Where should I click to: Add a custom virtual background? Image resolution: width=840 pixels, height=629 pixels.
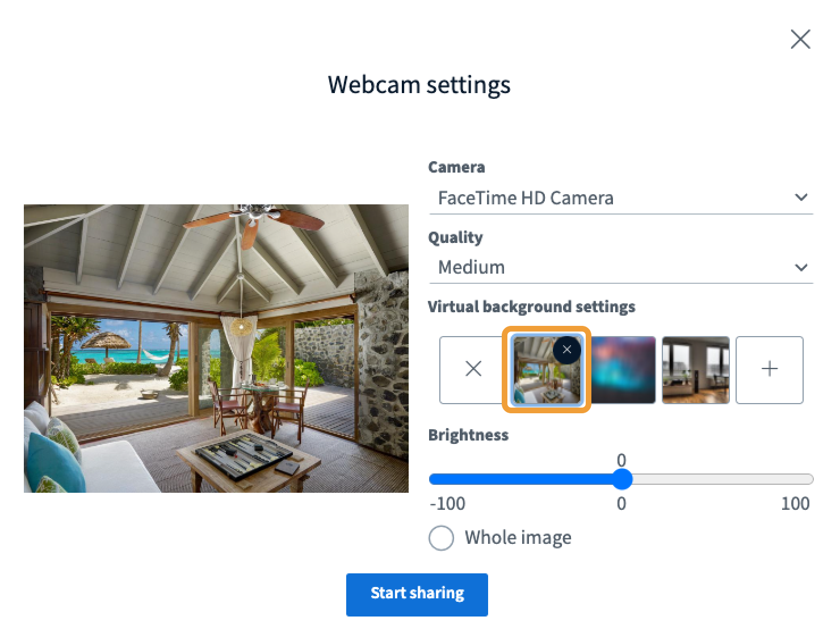(769, 370)
